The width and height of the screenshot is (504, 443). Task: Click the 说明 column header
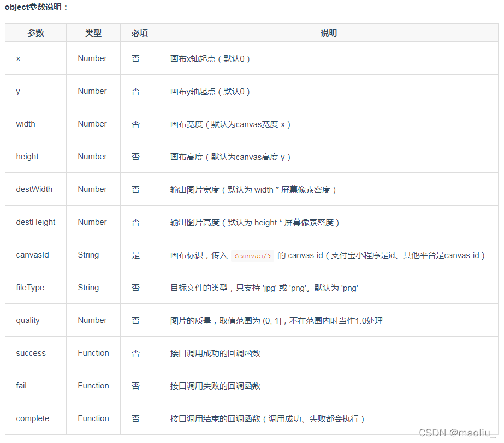[x=328, y=33]
